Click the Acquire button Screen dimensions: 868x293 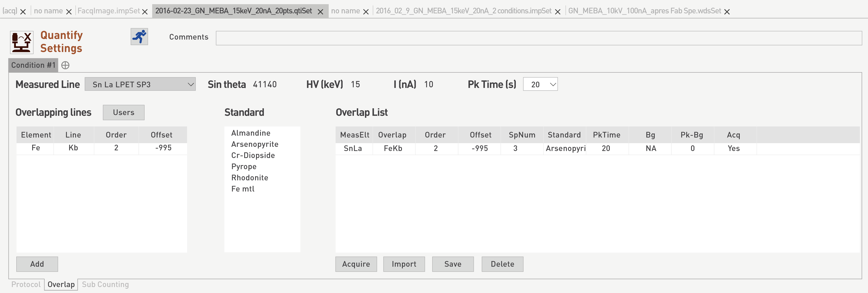pos(356,264)
